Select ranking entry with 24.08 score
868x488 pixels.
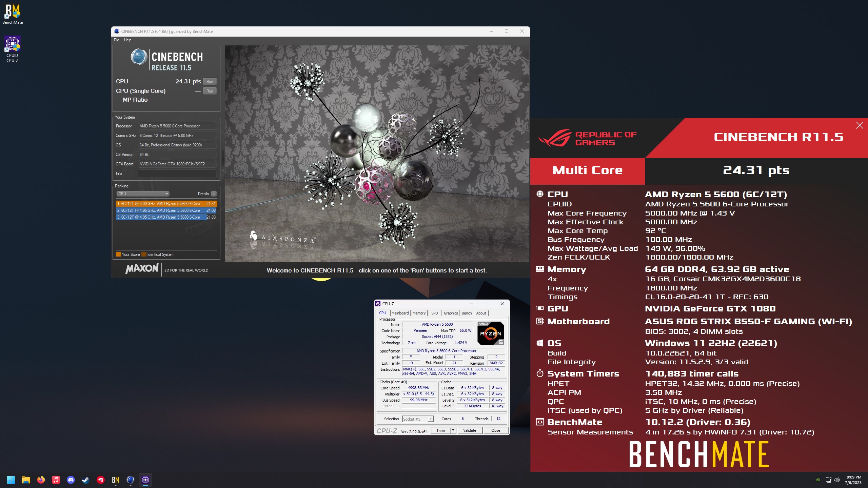(x=166, y=210)
